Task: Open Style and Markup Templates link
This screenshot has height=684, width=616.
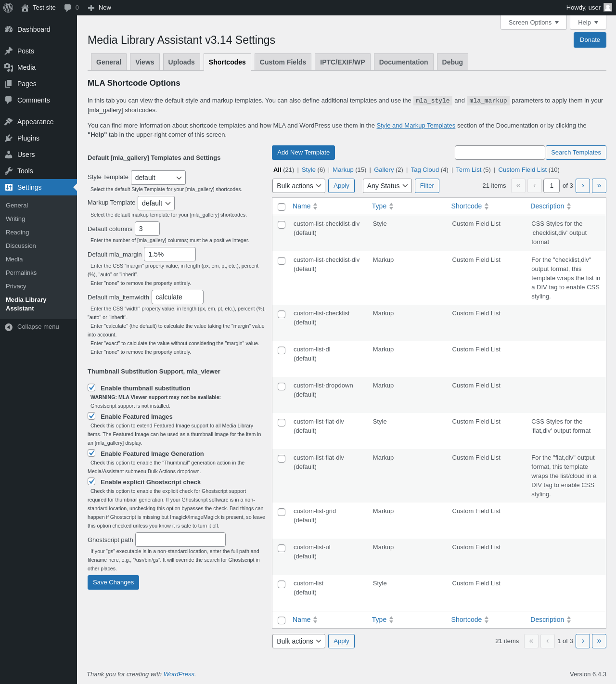Action: [x=416, y=126]
